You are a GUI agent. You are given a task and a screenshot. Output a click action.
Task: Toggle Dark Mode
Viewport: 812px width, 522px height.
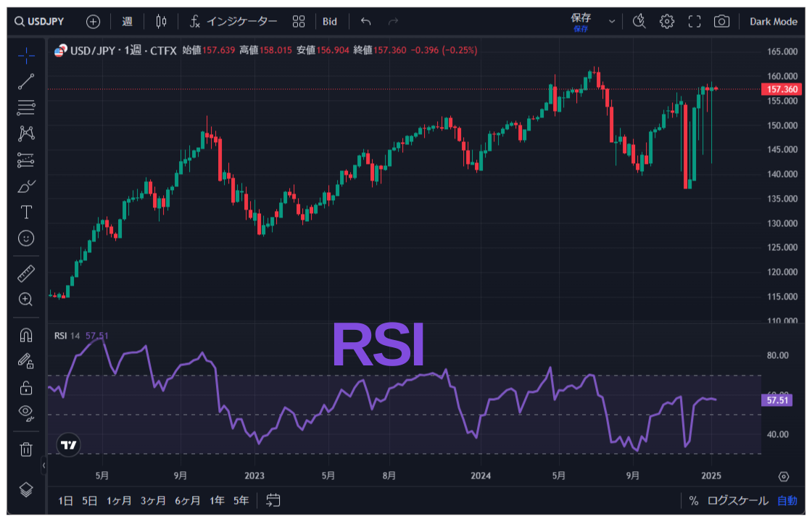pyautogui.click(x=773, y=22)
